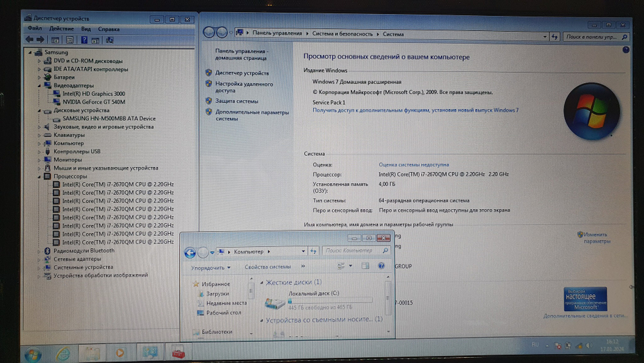Click the help icon in Computer window
Viewport: 644px width, 363px height.
pos(382,266)
